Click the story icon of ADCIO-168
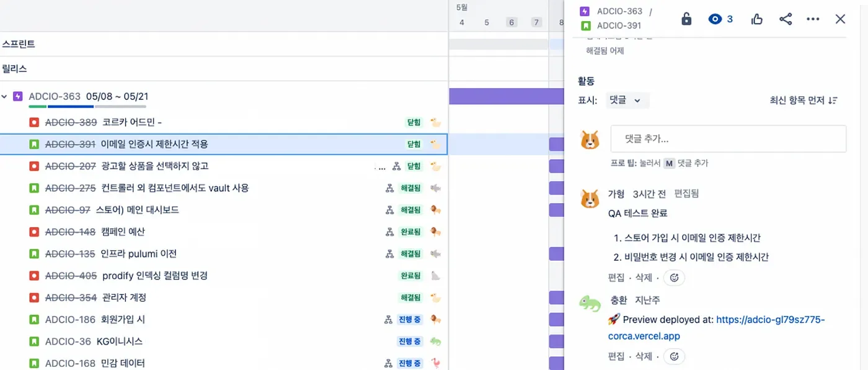 coord(34,363)
